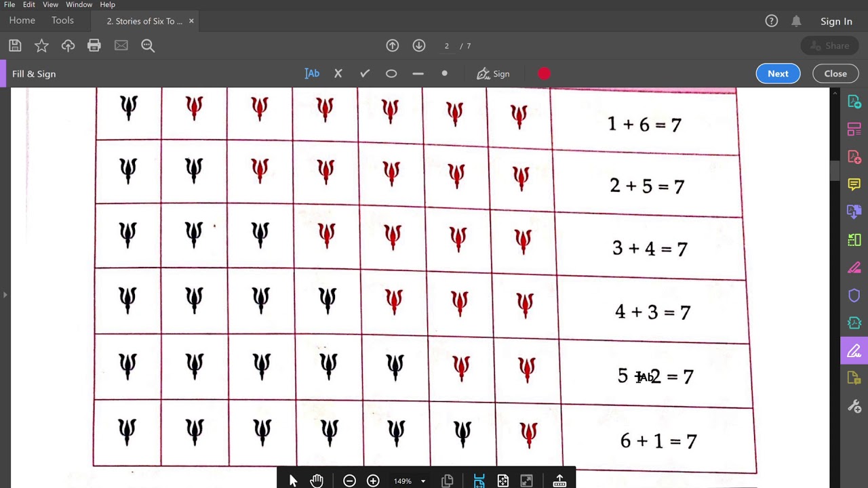Click the vertical scrollbar thumb
The image size is (868, 488).
pos(835,171)
